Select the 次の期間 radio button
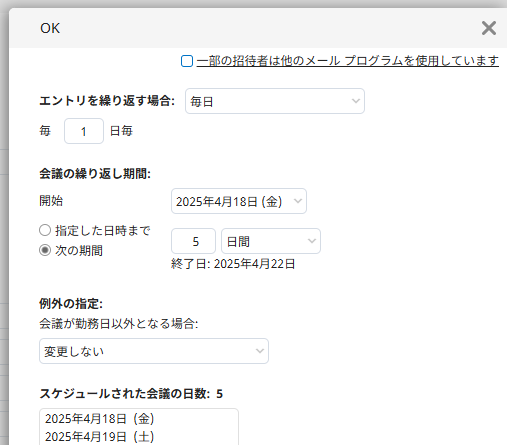Viewport: 507px width, 445px height. [45, 250]
